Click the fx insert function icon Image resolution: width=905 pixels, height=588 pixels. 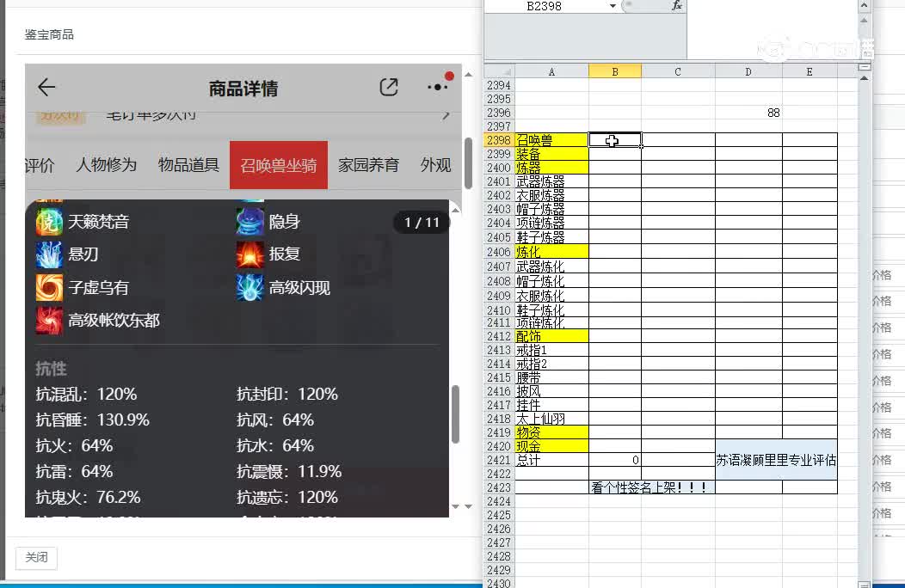pyautogui.click(x=676, y=6)
